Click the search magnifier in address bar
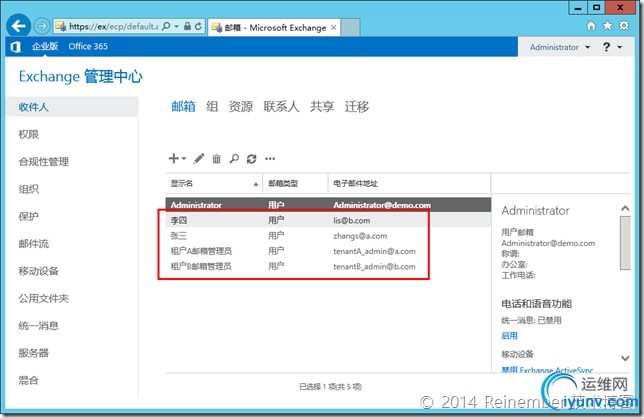Image resolution: width=644 pixels, height=418 pixels. pyautogui.click(x=166, y=27)
